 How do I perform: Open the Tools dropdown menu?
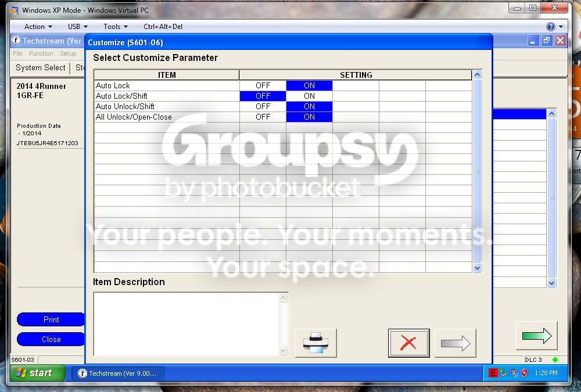click(116, 27)
